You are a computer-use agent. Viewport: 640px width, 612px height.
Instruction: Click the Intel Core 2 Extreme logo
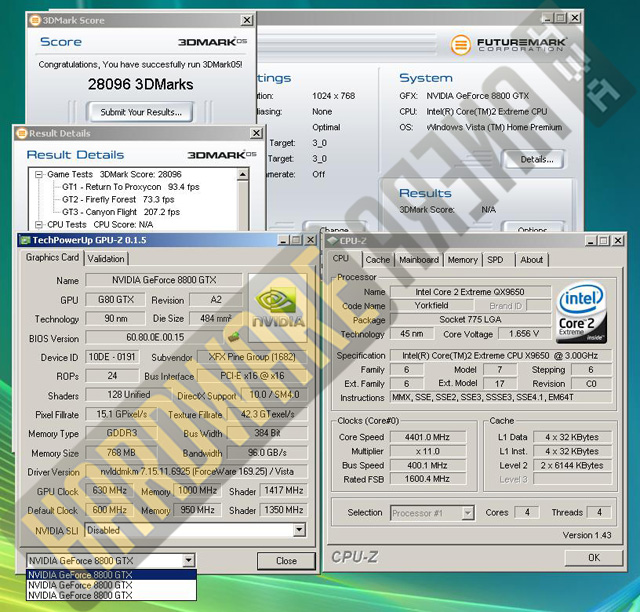[x=581, y=313]
